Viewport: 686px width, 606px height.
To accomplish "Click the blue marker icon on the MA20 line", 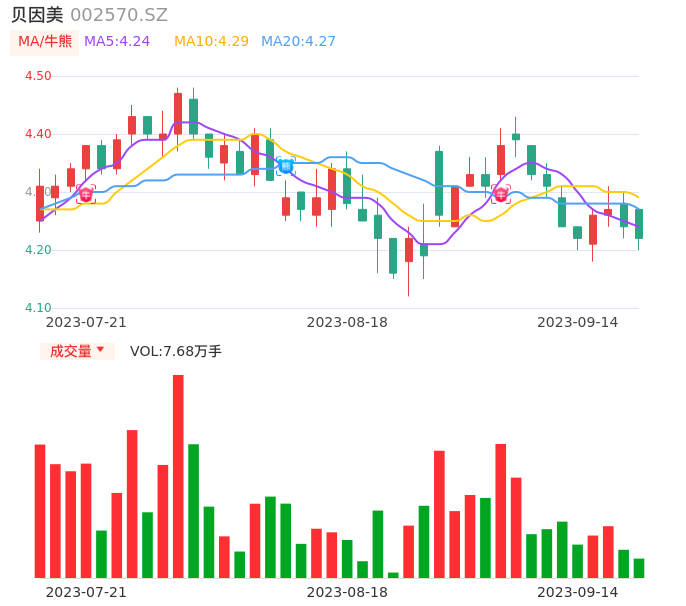I will [x=286, y=166].
